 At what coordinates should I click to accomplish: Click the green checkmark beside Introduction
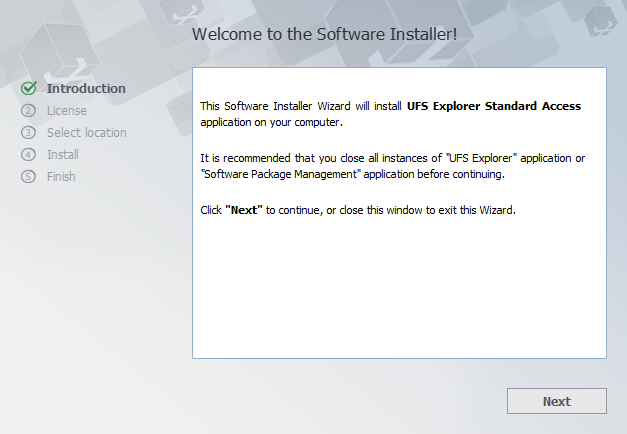[29, 88]
